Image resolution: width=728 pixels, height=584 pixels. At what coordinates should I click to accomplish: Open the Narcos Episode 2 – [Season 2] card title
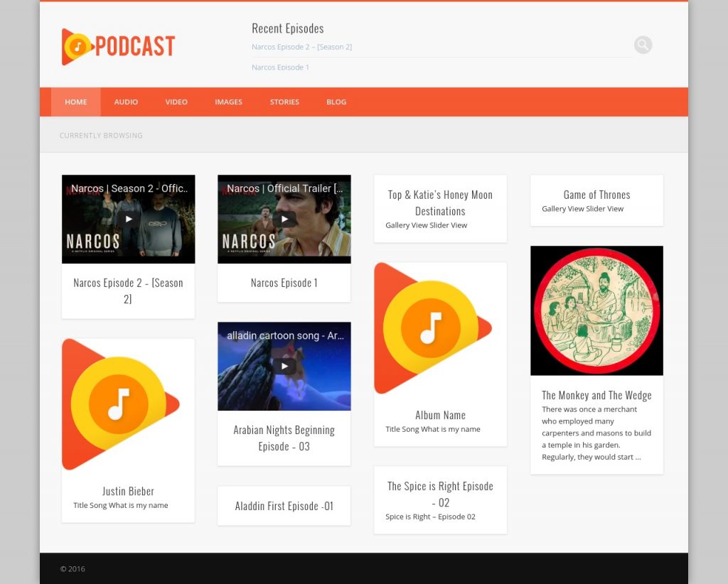[x=128, y=291]
